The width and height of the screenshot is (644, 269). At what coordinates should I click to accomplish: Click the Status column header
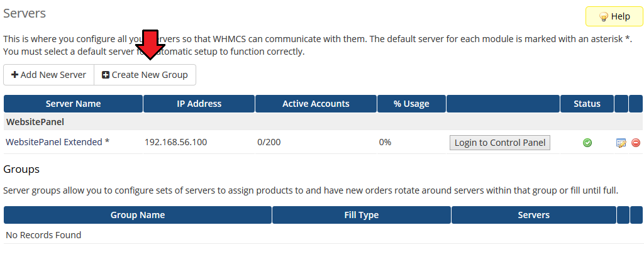click(x=587, y=104)
